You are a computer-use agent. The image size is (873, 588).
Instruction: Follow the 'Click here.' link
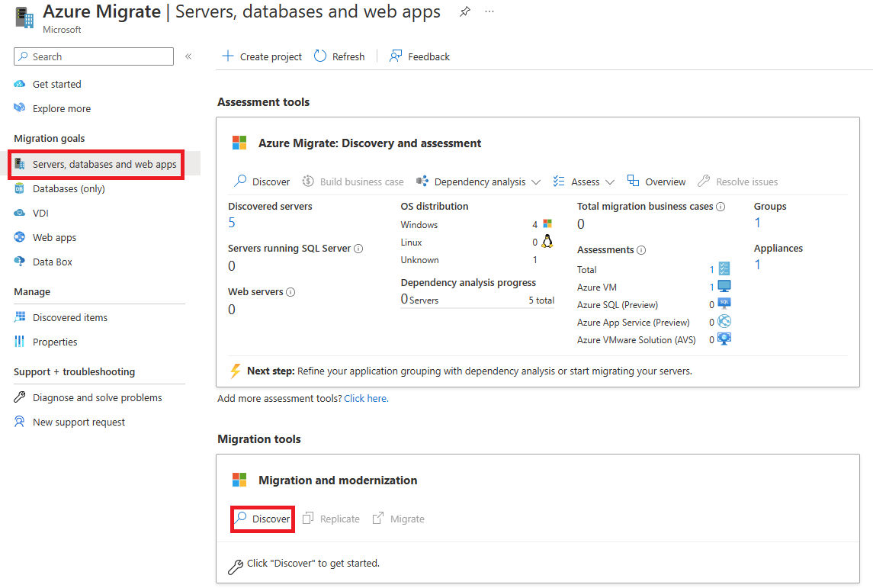[366, 399]
